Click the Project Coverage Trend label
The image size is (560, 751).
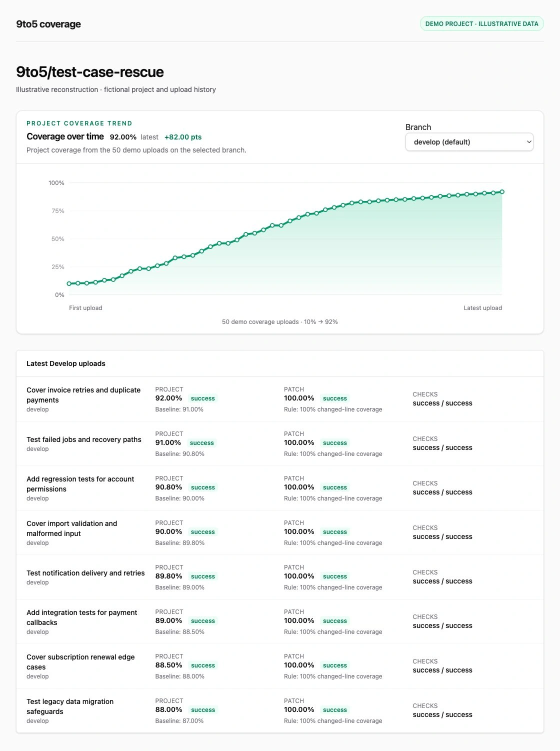[x=79, y=123]
